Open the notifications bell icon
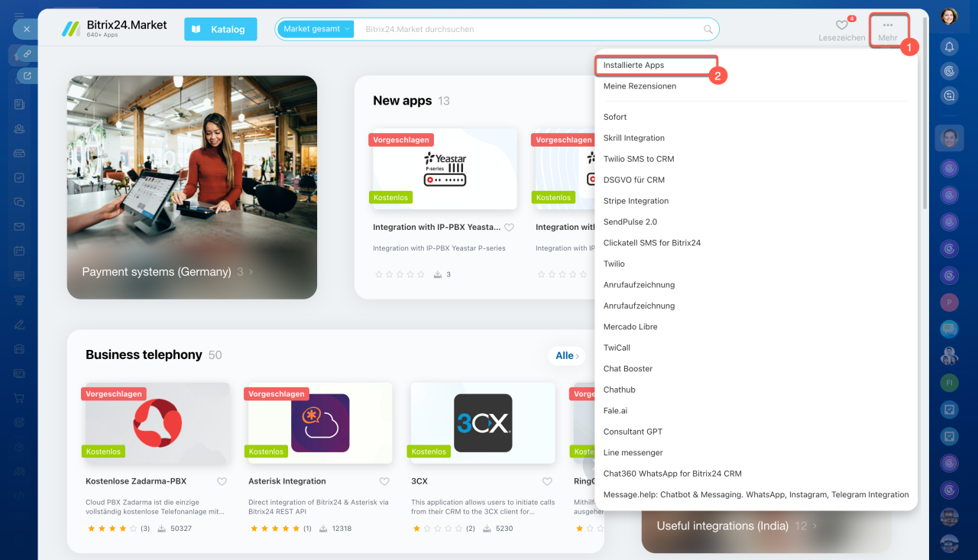Screen dimensions: 978x560 pyautogui.click(x=949, y=47)
